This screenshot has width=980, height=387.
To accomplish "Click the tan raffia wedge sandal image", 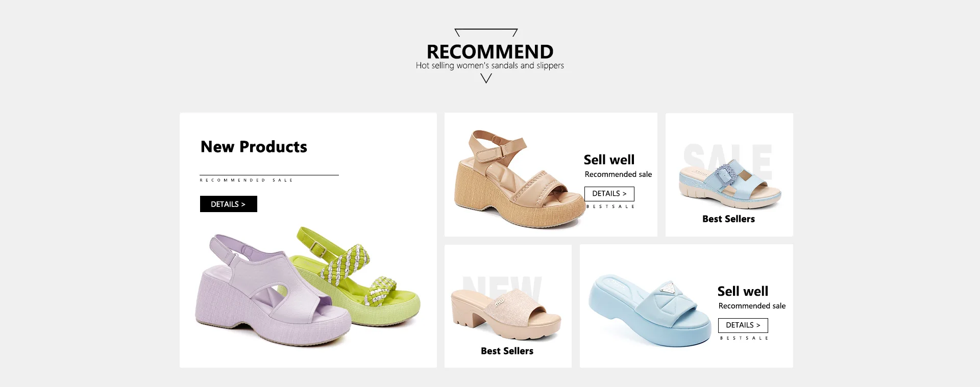I will [518, 178].
